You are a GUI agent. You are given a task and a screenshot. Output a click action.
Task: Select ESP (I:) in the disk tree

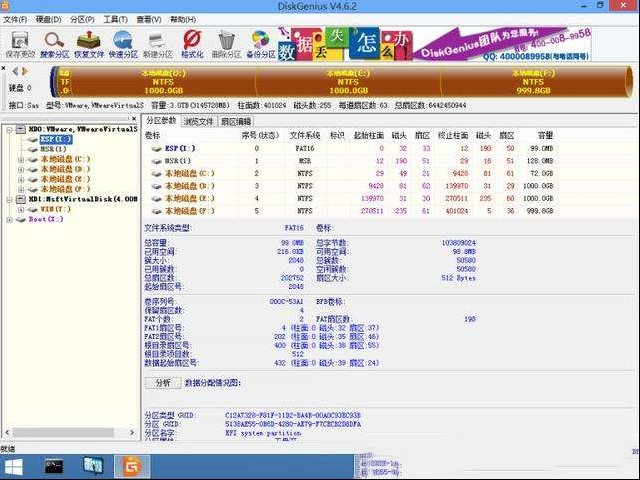[x=56, y=139]
